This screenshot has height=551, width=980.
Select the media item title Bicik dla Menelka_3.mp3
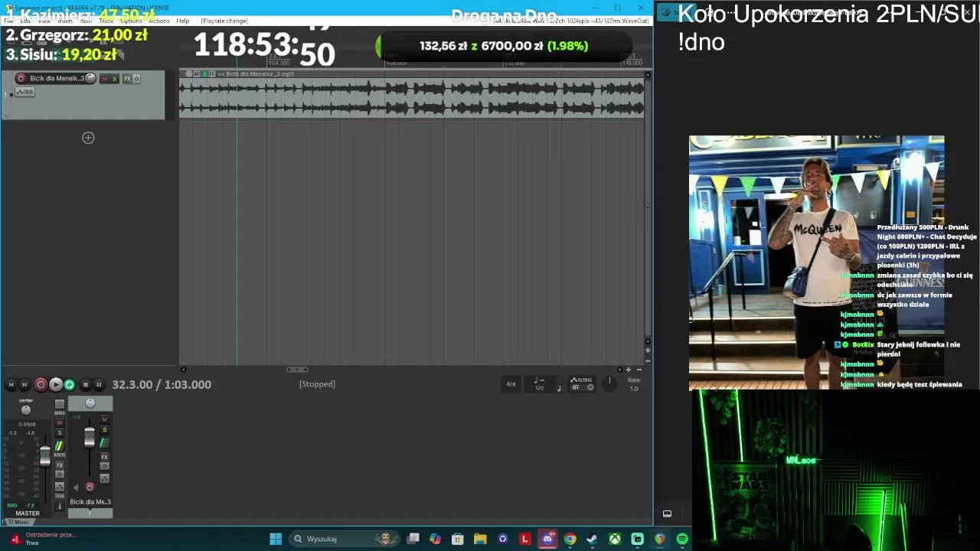click(x=260, y=74)
